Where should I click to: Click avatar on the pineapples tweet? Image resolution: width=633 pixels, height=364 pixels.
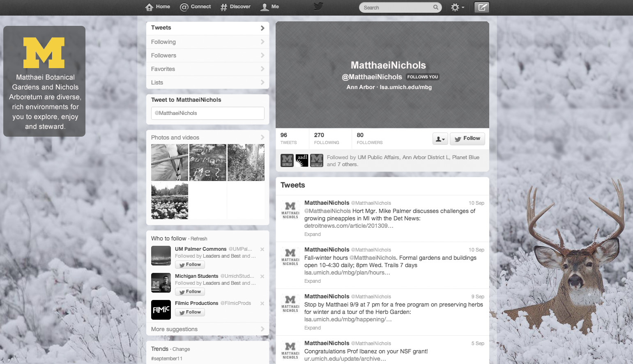(290, 210)
